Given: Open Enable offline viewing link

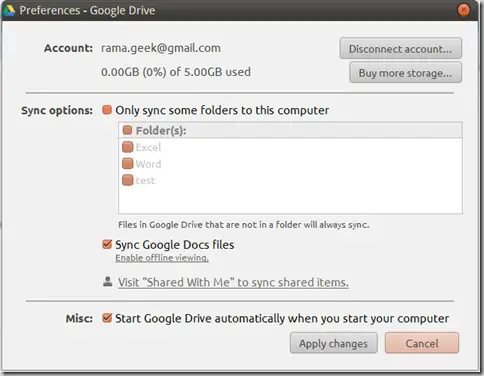Looking at the screenshot, I should (162, 258).
